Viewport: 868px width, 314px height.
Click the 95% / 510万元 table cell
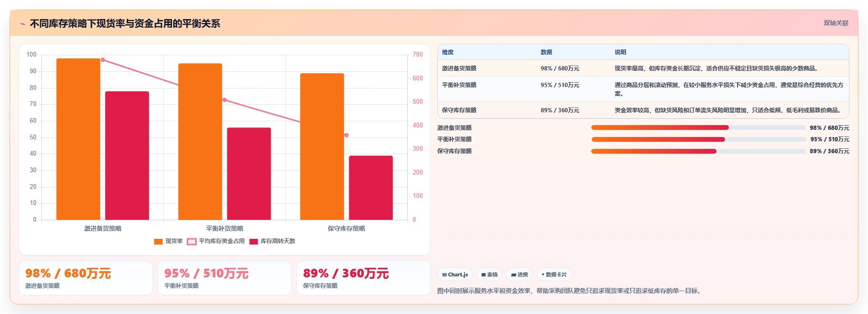tap(560, 85)
